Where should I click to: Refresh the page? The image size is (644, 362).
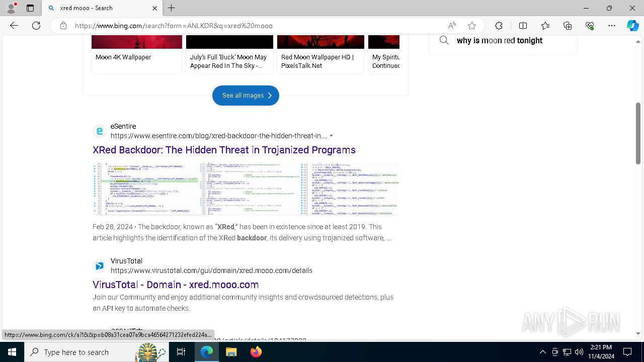click(x=36, y=26)
